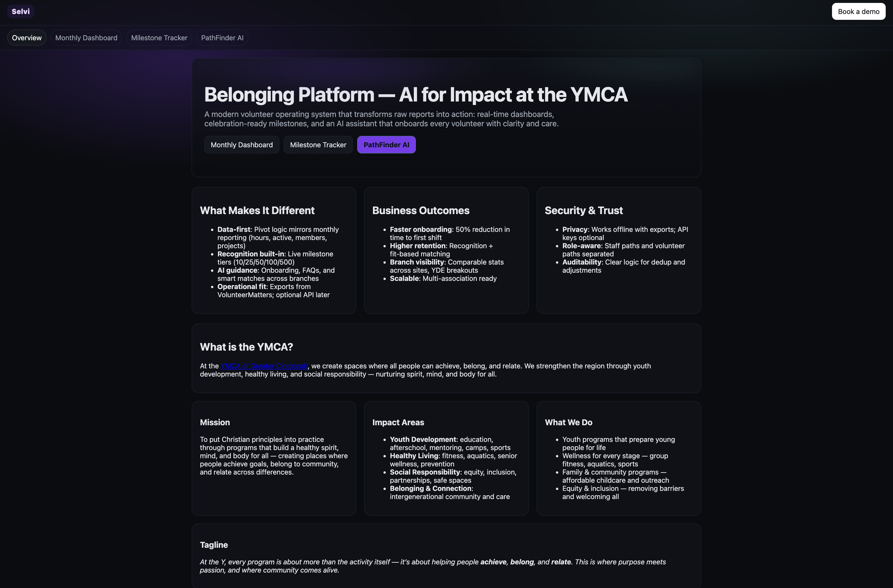Click the Impact Areas card heading
The image size is (893, 588).
398,422
